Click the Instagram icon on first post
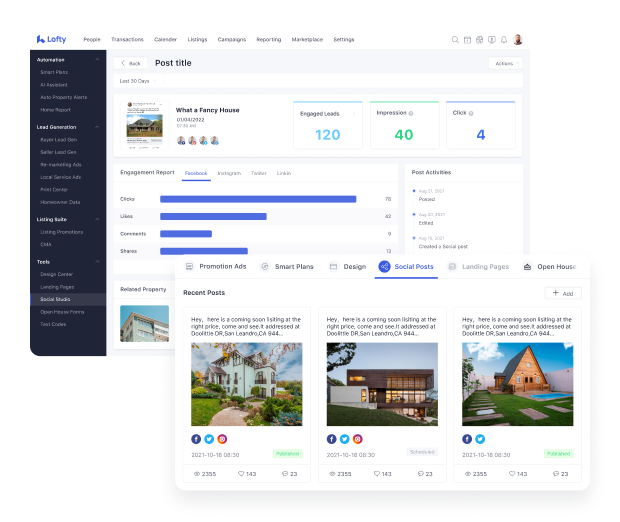Screen dimensions: 620x522 [223, 439]
